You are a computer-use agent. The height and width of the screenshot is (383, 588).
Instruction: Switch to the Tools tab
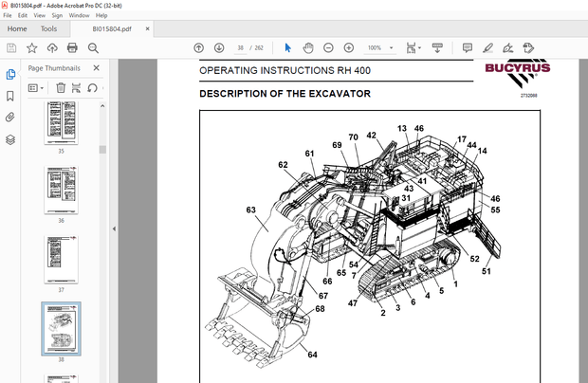pos(48,28)
